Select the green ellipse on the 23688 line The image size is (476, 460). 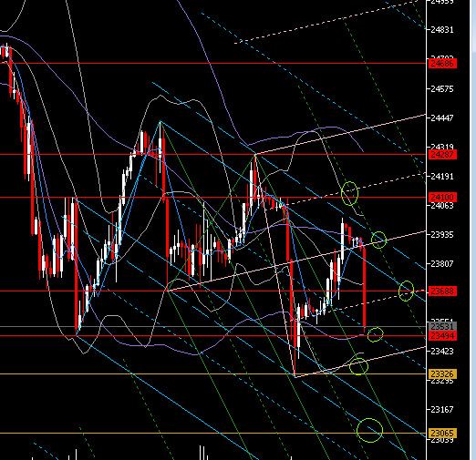click(x=406, y=291)
